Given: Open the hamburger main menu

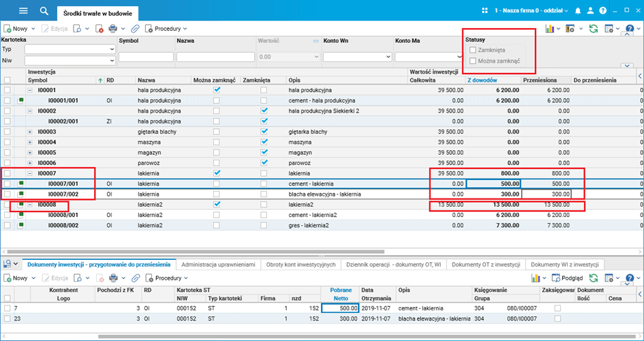Looking at the screenshot, I should pos(23,11).
